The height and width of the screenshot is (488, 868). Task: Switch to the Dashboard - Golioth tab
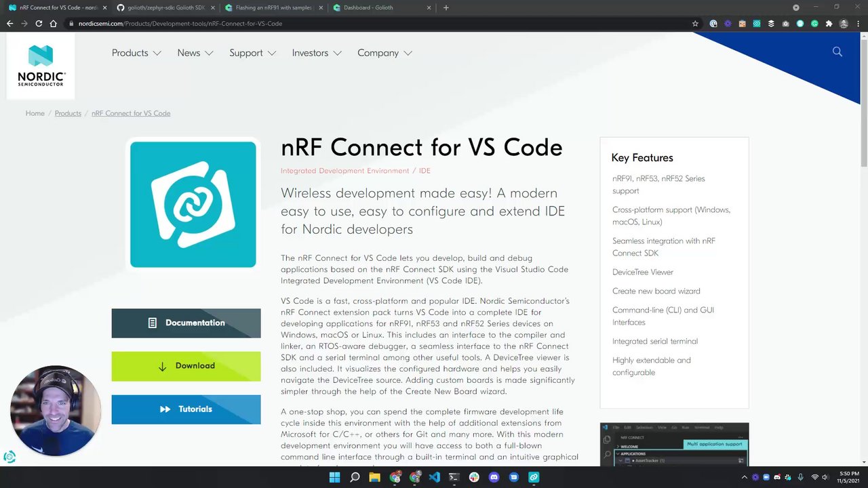pos(382,7)
